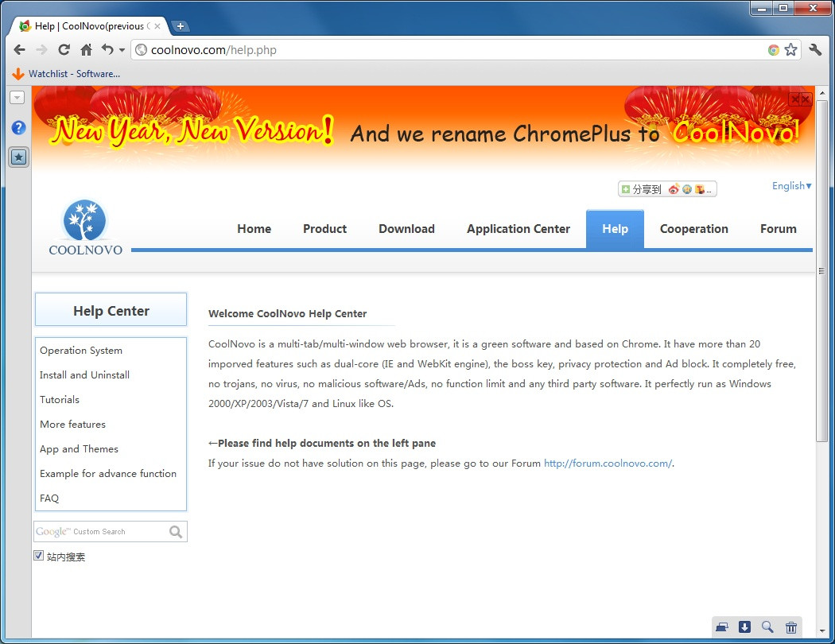835x644 pixels.
Task: Open Example for advance function topic
Action: tap(108, 474)
